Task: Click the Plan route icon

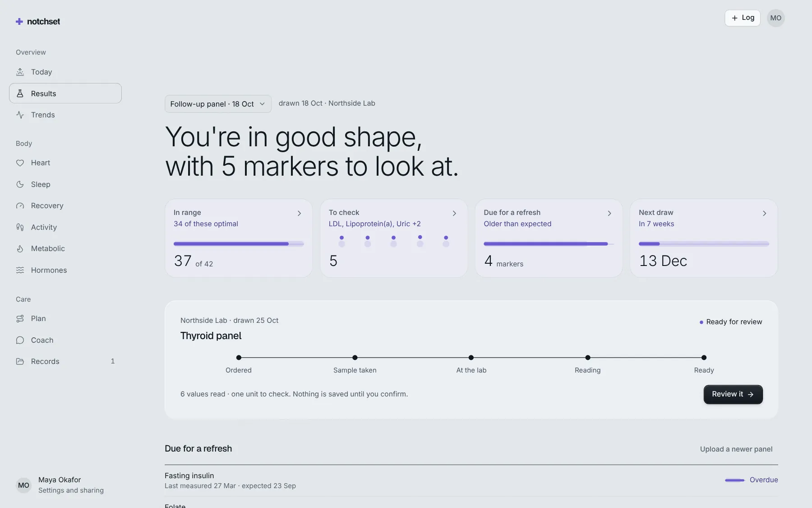Action: pyautogui.click(x=20, y=318)
